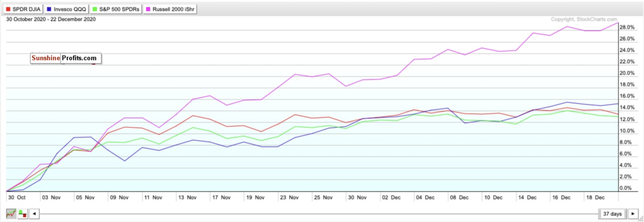The width and height of the screenshot is (644, 222).
Task: Click the 08 Dec axis label
Action: point(459,197)
